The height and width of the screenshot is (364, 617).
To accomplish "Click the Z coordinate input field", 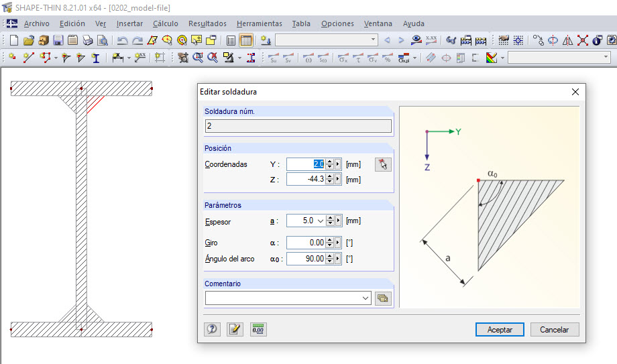I will (x=306, y=180).
